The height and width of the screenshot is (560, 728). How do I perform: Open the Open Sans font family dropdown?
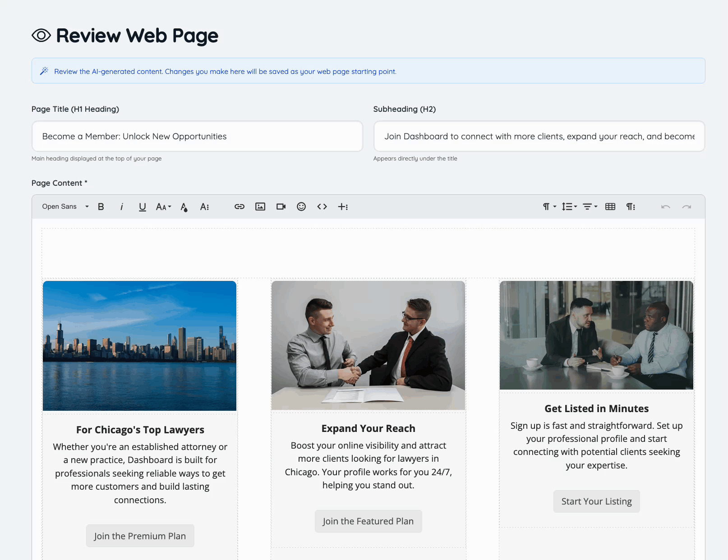click(x=65, y=207)
